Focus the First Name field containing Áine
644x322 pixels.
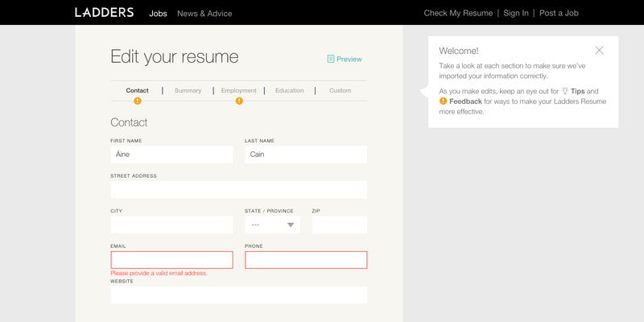(x=171, y=155)
